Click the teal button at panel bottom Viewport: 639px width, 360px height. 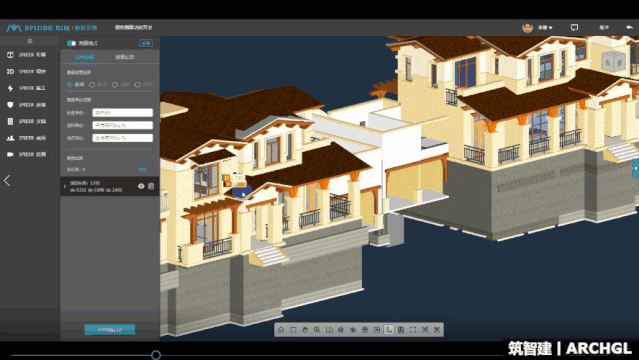tap(110, 329)
